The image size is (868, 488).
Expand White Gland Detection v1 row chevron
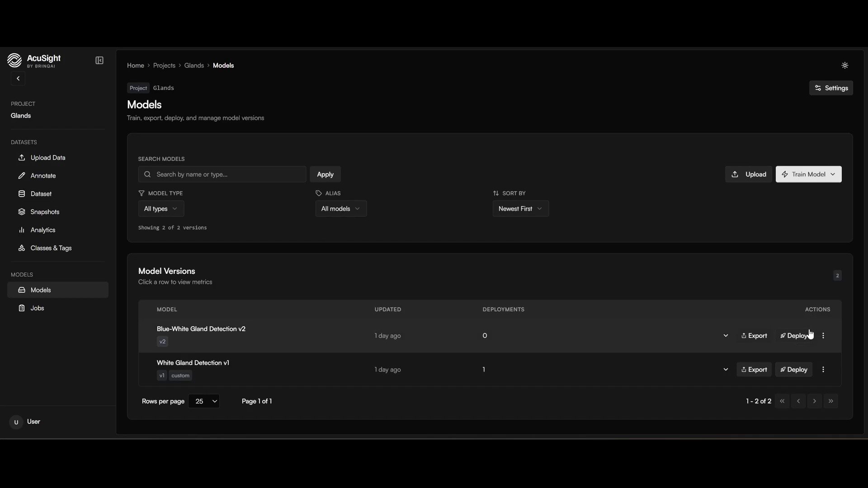pos(726,370)
